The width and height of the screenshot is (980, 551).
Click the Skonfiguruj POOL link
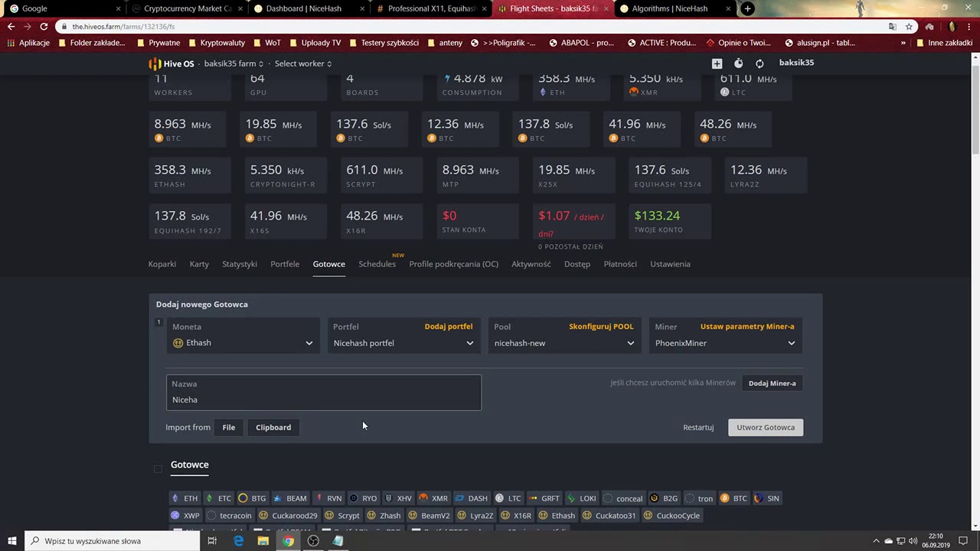coord(601,326)
